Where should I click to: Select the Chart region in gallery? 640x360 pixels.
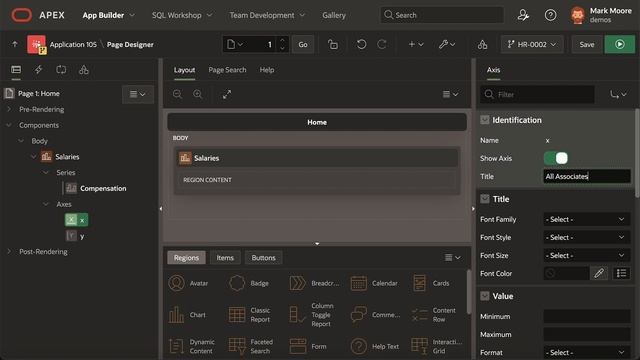click(x=187, y=315)
